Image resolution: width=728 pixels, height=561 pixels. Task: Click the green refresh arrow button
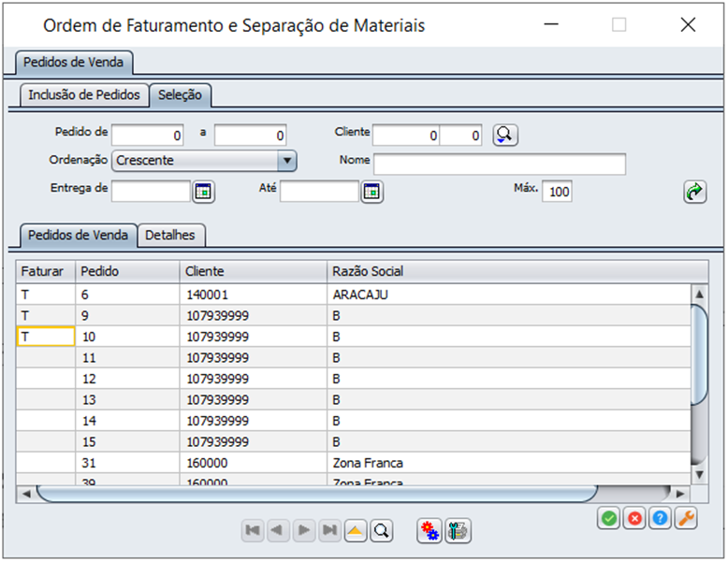[x=694, y=192]
